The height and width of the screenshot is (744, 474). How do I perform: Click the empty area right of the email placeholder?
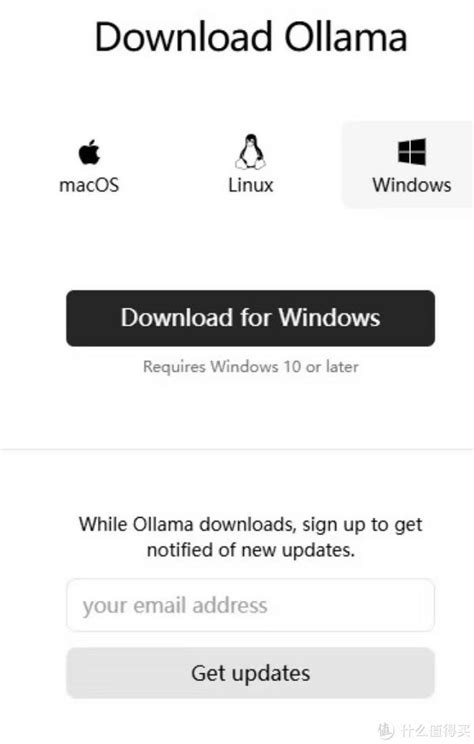coord(350,605)
